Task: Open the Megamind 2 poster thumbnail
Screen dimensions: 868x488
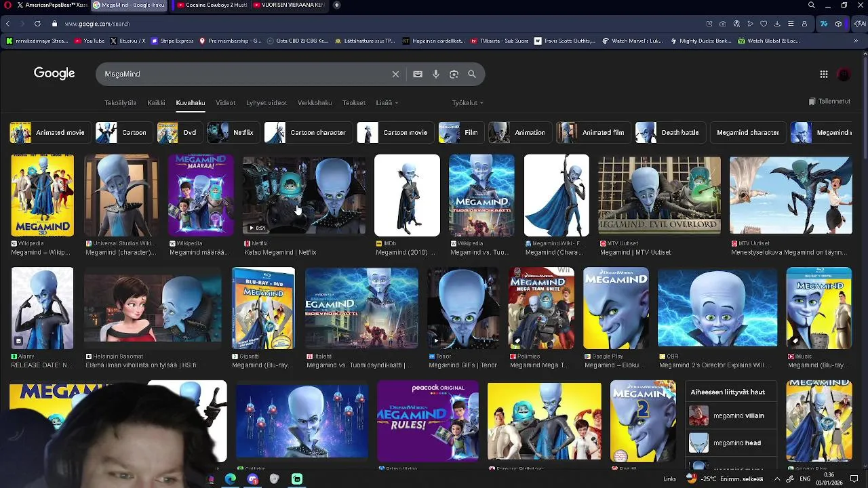Action: click(643, 421)
